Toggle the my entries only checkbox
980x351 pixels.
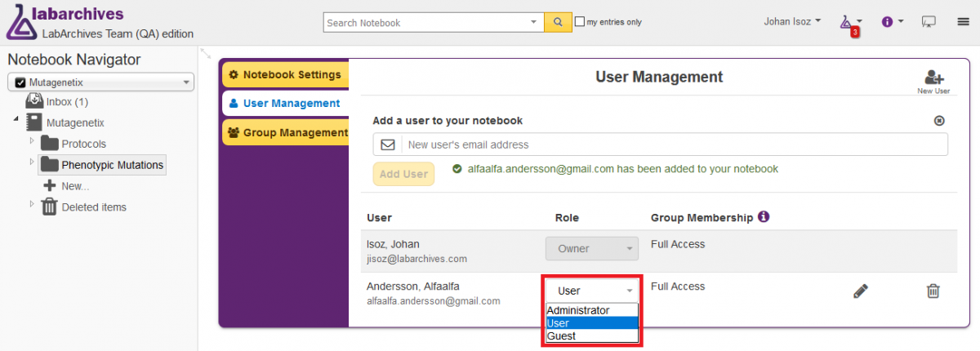[x=580, y=22]
